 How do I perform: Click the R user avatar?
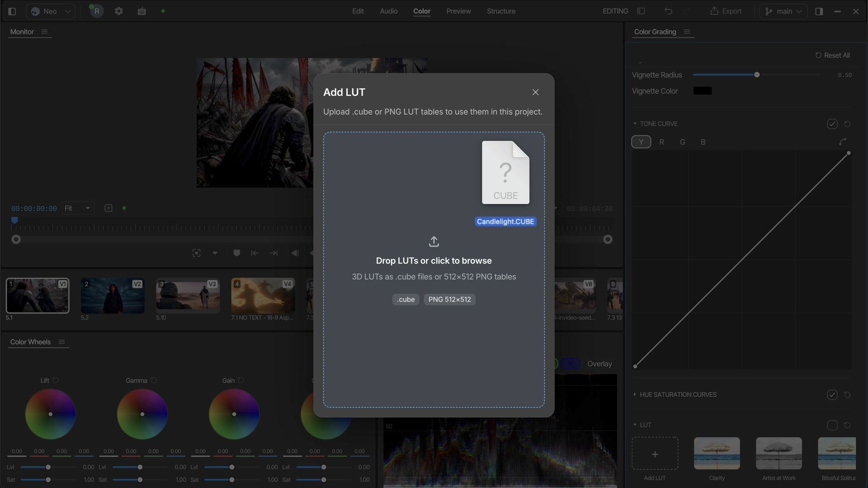96,11
